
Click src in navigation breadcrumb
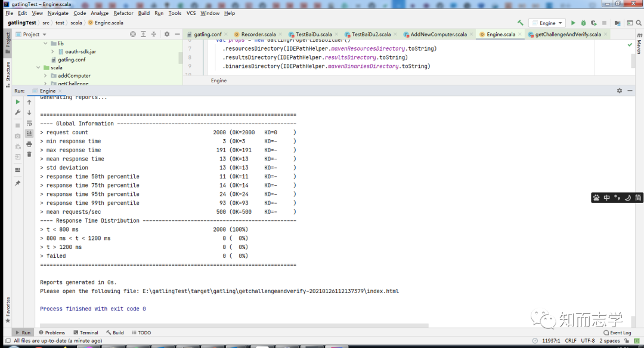pos(45,23)
